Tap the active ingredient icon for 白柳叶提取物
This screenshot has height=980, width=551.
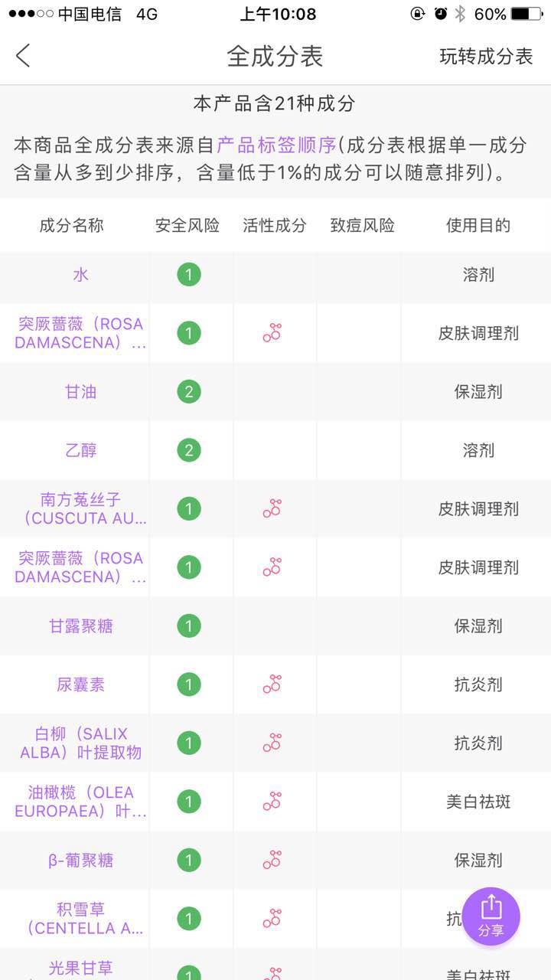[272, 743]
